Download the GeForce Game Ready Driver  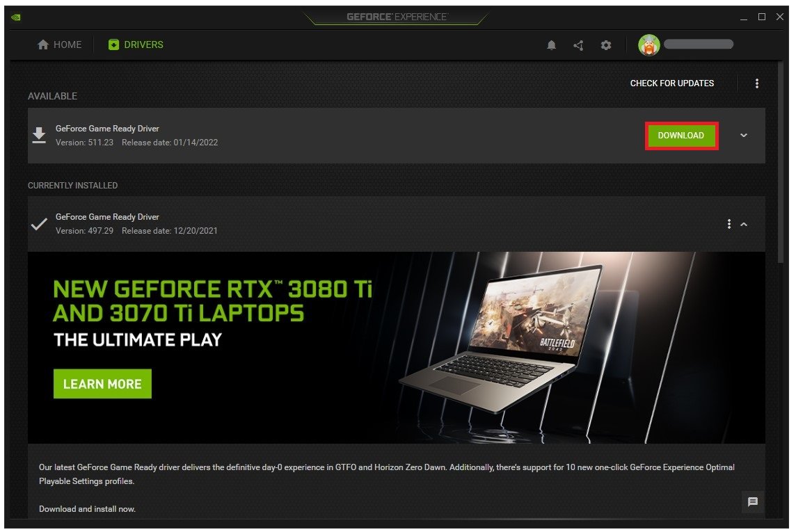click(681, 136)
